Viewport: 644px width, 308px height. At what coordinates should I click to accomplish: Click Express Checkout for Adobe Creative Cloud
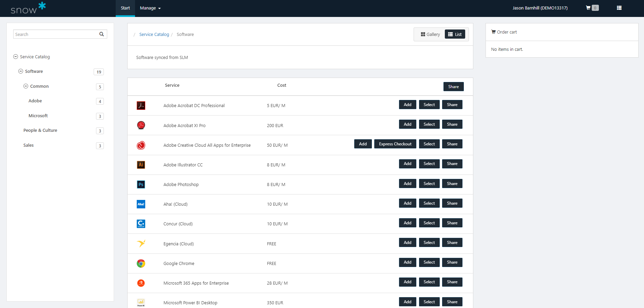point(395,144)
